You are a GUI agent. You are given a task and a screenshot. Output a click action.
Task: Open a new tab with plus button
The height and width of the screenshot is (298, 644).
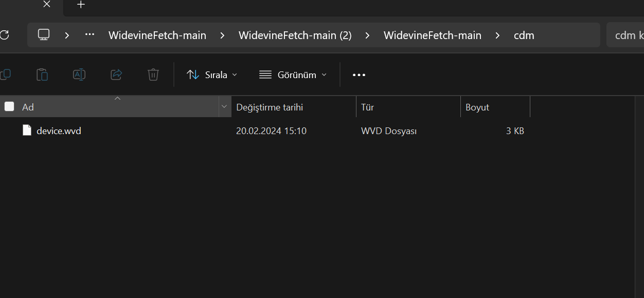point(81,5)
